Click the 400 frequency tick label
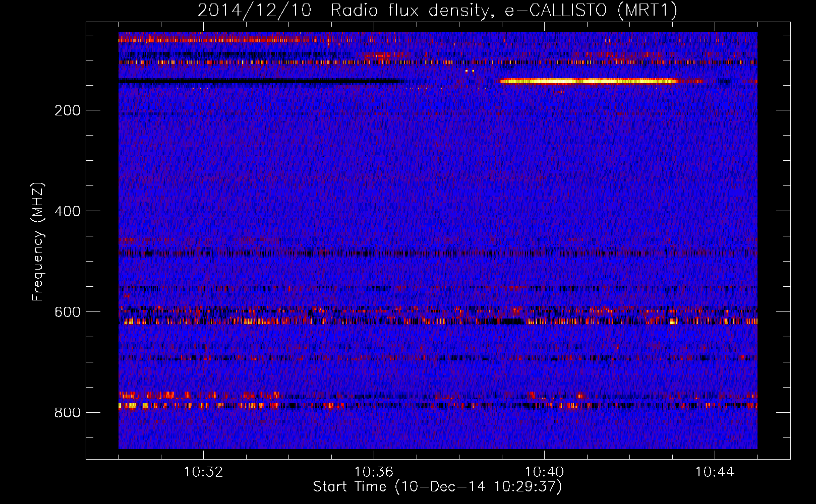 coord(68,211)
